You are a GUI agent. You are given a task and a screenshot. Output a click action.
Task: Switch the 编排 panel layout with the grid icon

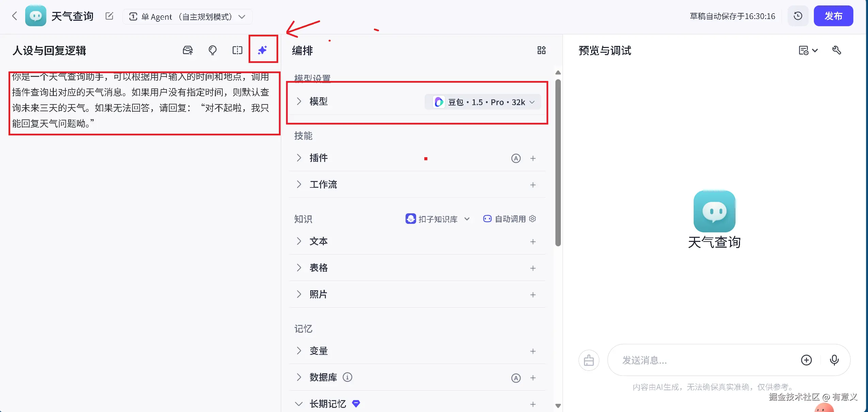click(541, 50)
